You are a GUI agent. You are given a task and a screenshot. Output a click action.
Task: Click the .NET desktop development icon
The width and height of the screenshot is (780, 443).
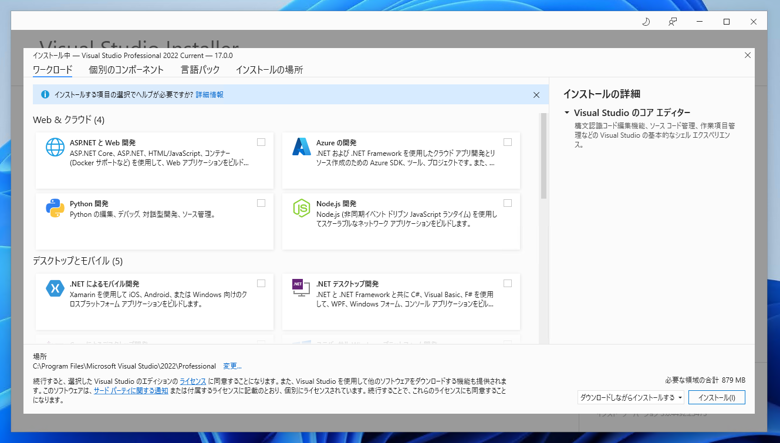click(x=301, y=288)
